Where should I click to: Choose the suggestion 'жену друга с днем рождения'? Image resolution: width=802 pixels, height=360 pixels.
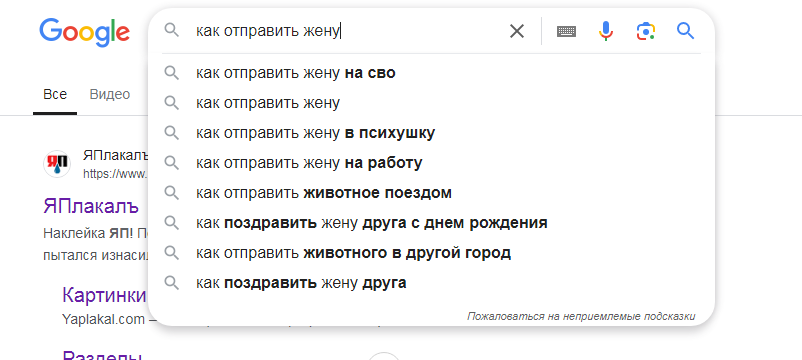coord(431,223)
